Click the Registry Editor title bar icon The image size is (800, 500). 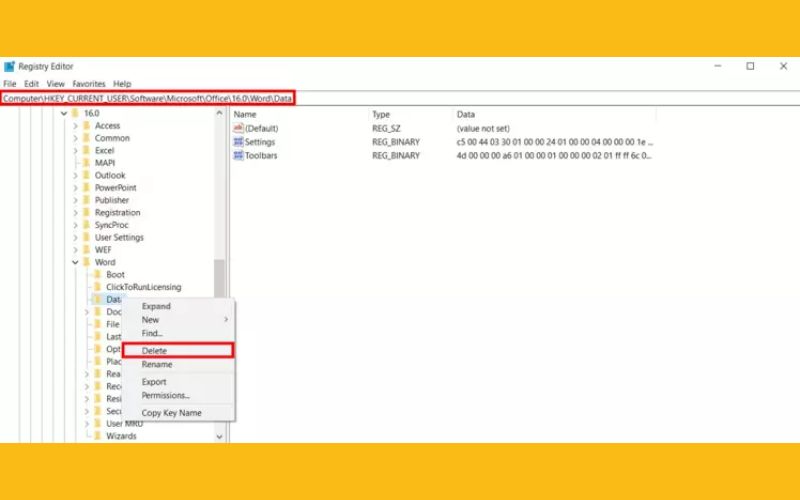(9, 66)
